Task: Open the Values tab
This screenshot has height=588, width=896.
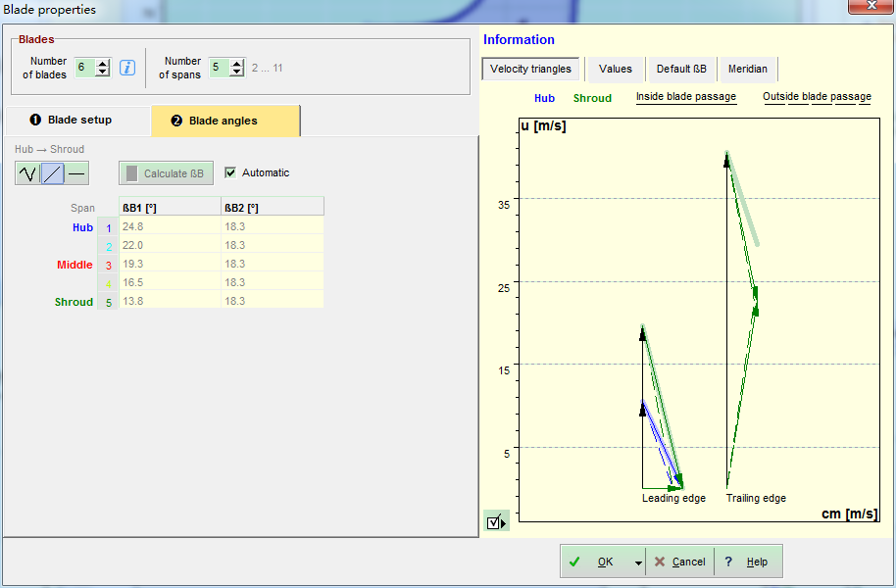Action: 616,70
